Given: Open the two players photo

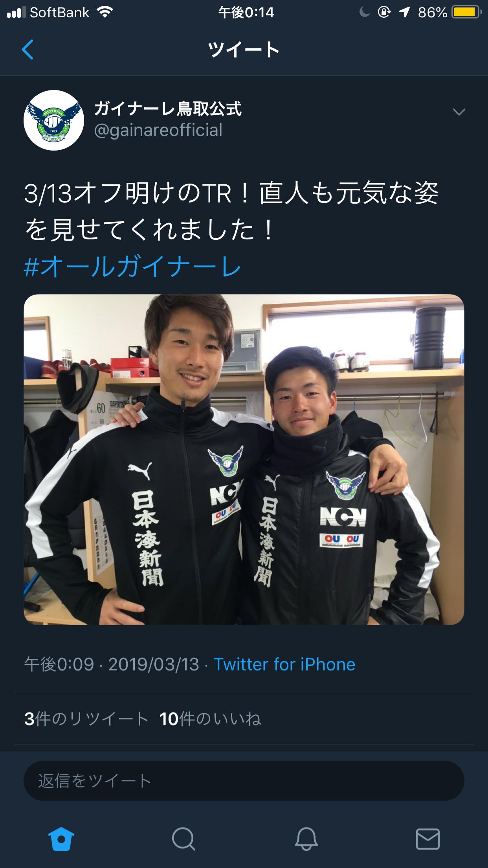Looking at the screenshot, I should [x=244, y=460].
